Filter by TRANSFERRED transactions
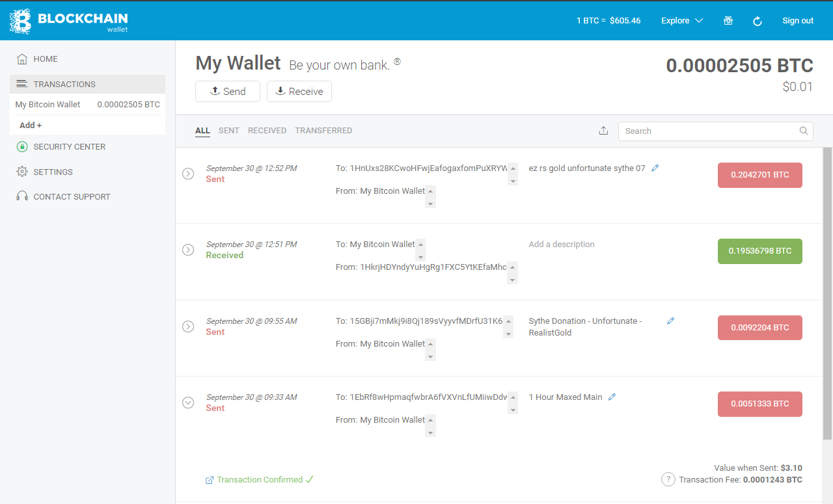833x504 pixels. [x=323, y=131]
